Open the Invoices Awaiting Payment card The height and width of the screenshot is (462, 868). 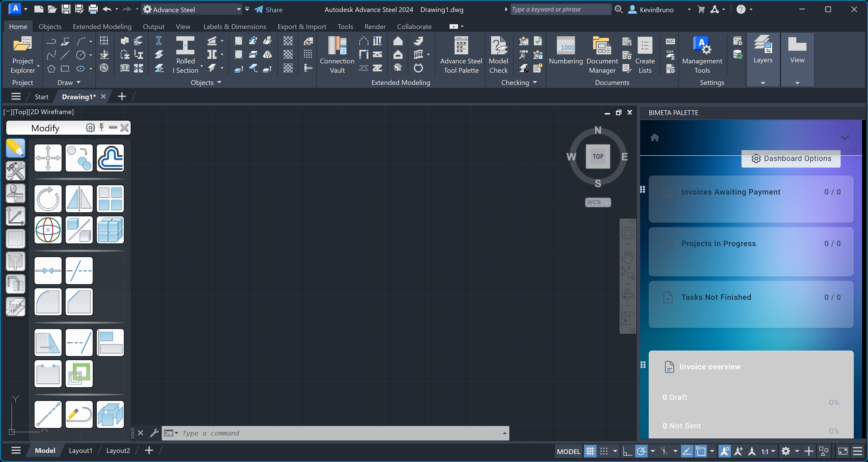click(x=751, y=199)
